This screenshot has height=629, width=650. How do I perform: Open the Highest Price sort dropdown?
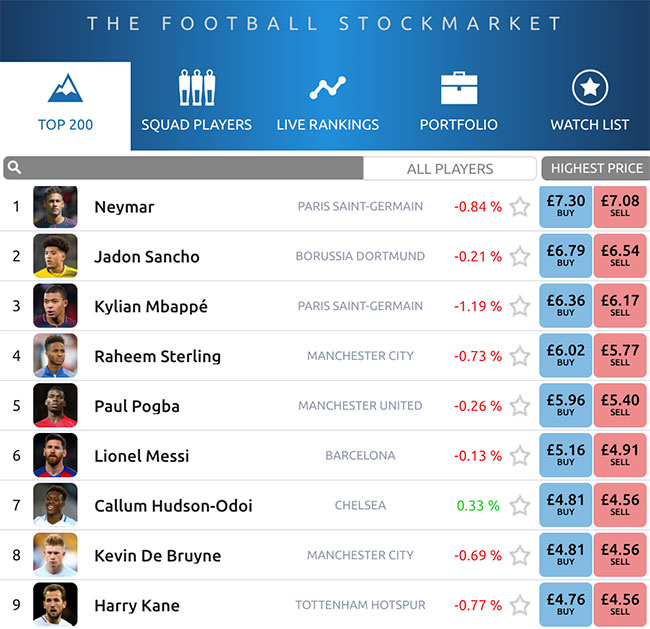596,168
